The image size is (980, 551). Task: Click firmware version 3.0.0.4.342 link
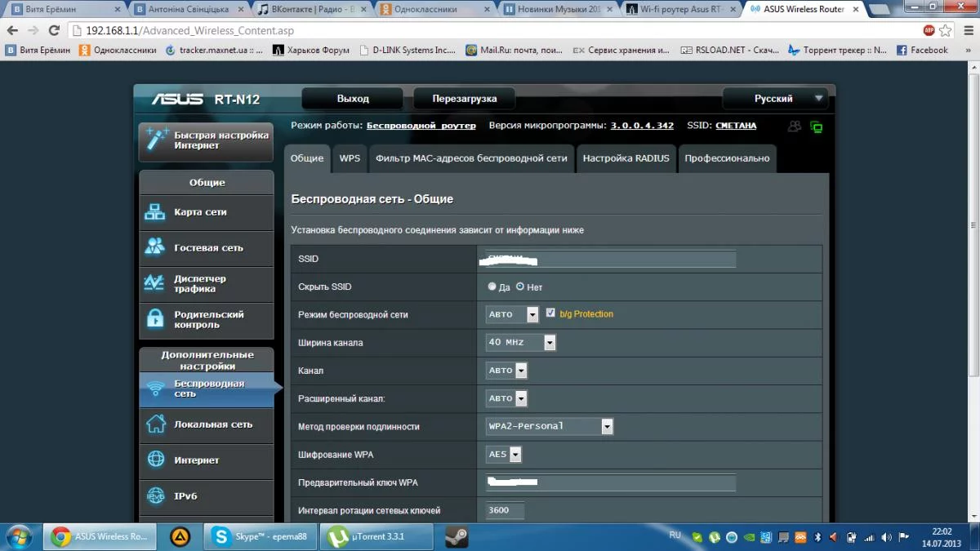click(642, 126)
